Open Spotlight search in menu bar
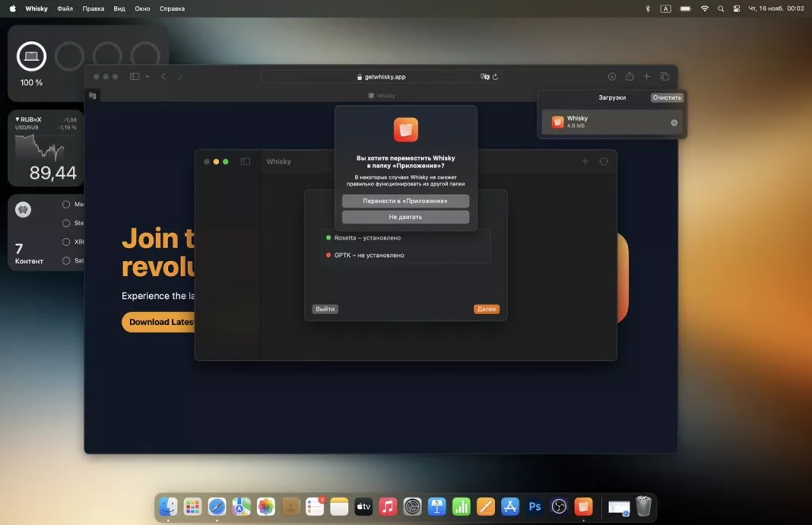Image resolution: width=812 pixels, height=525 pixels. (x=720, y=9)
